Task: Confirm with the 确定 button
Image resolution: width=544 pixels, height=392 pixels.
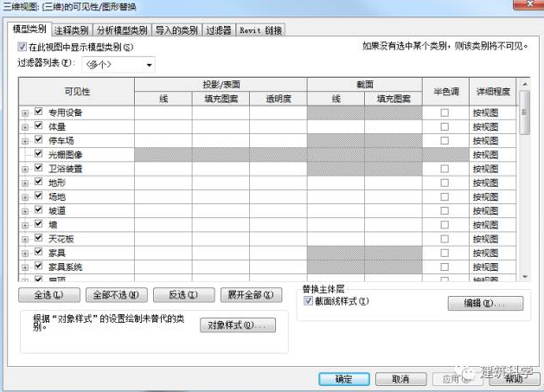Action: click(344, 379)
